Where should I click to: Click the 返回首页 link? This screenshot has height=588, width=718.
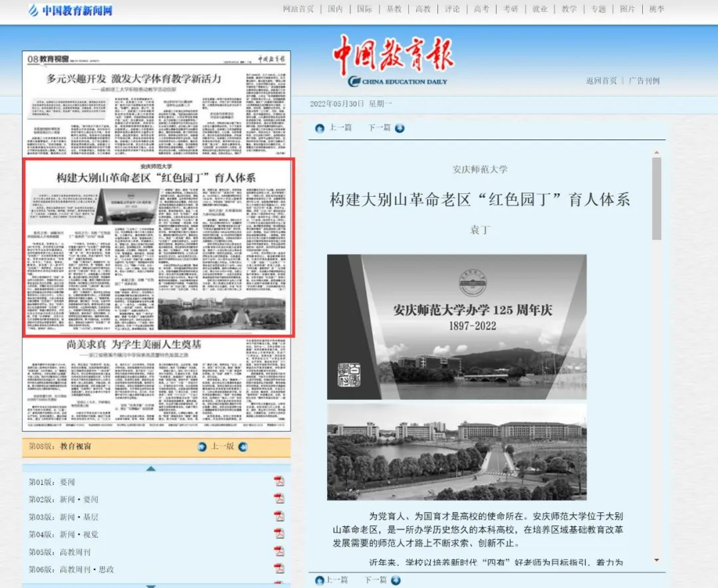tap(601, 81)
